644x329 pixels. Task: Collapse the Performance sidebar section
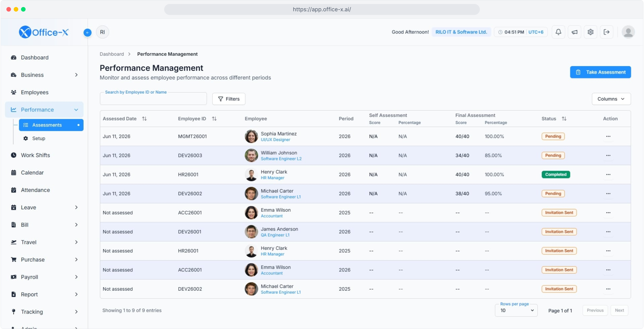(x=44, y=110)
